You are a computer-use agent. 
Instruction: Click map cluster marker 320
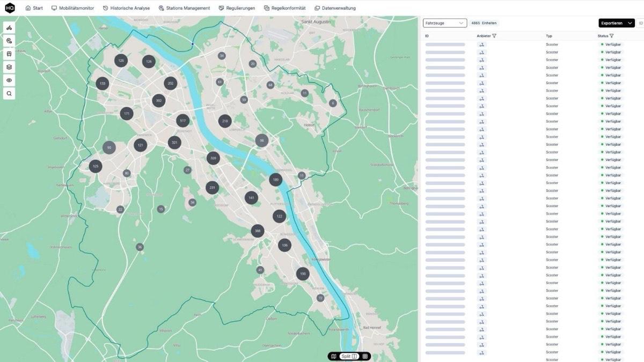click(213, 158)
